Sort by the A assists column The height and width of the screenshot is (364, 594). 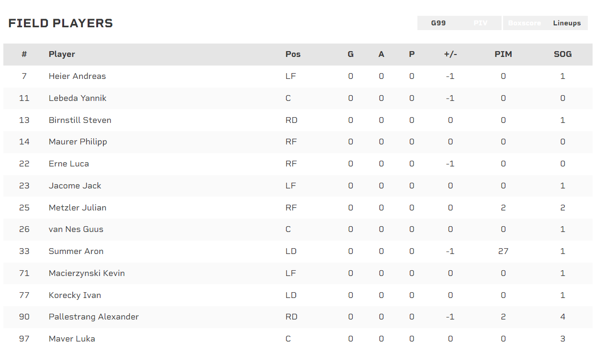point(381,54)
